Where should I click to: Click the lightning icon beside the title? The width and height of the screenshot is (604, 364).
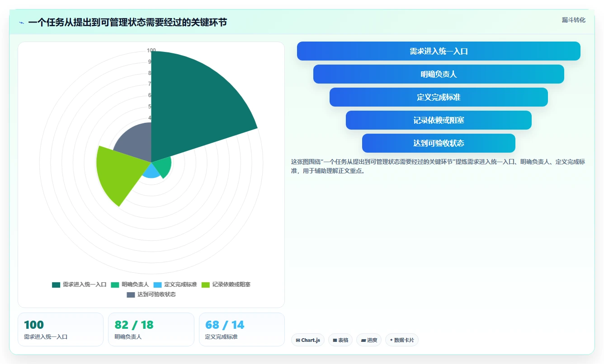(22, 23)
